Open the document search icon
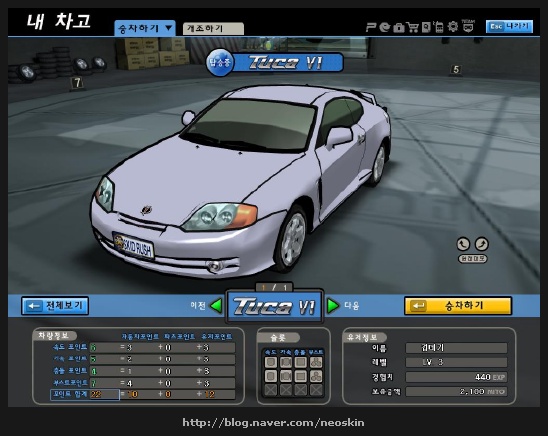Screen dimensions: 548x436 [x=426, y=27]
